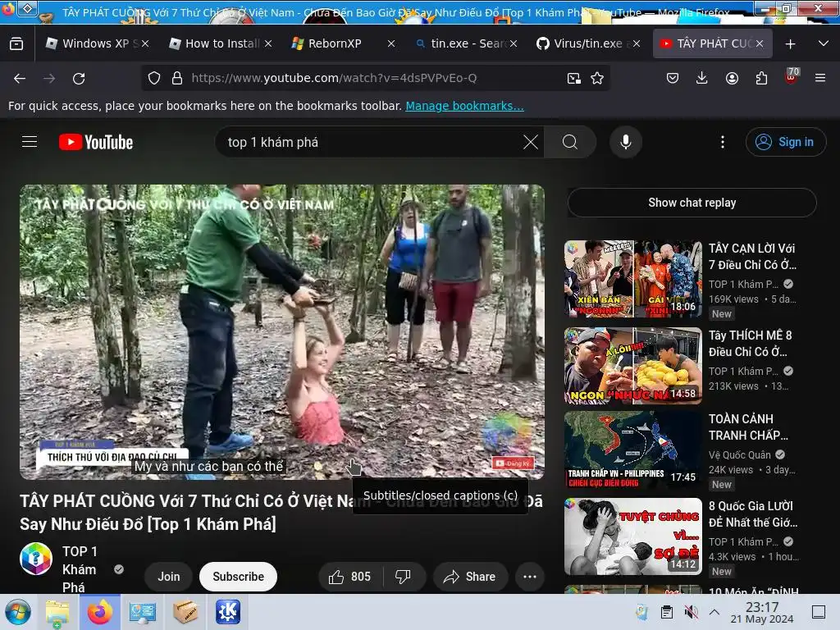Open YouTube settings three-dot menu
This screenshot has width=840, height=630.
[x=723, y=142]
